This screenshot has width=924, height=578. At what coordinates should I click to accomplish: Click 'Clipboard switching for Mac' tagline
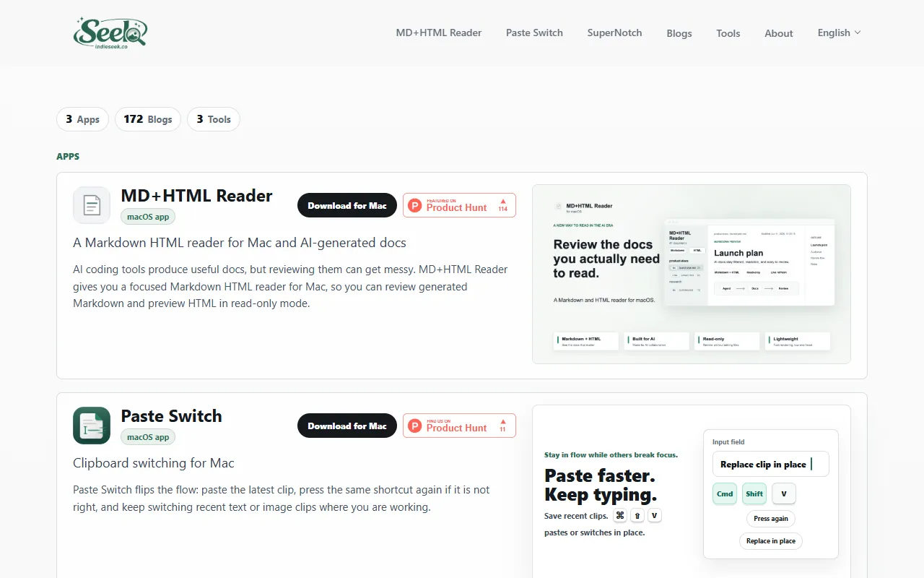154,463
